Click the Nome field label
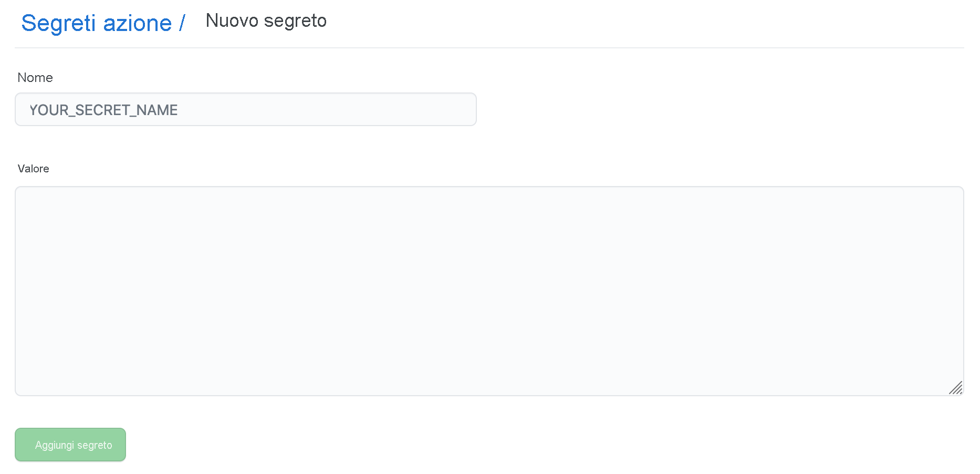This screenshot has width=980, height=474. (x=35, y=78)
